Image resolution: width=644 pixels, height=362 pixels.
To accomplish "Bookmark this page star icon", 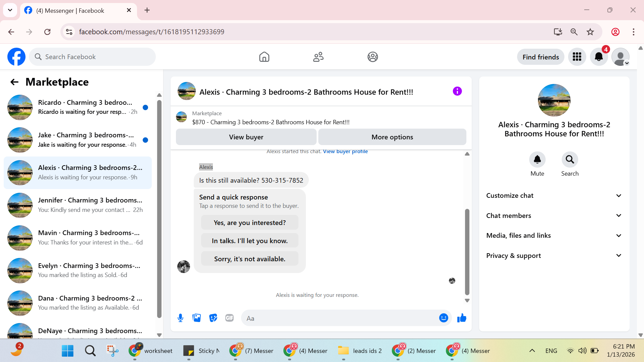I will pyautogui.click(x=590, y=32).
